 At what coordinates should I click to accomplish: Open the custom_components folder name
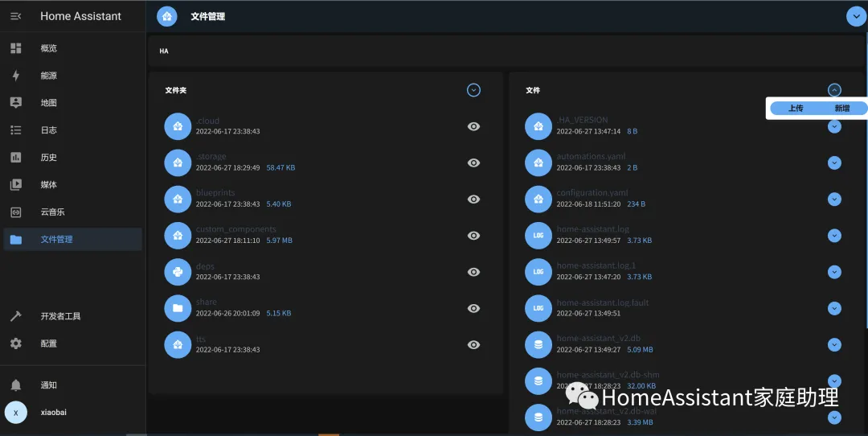[x=235, y=229]
